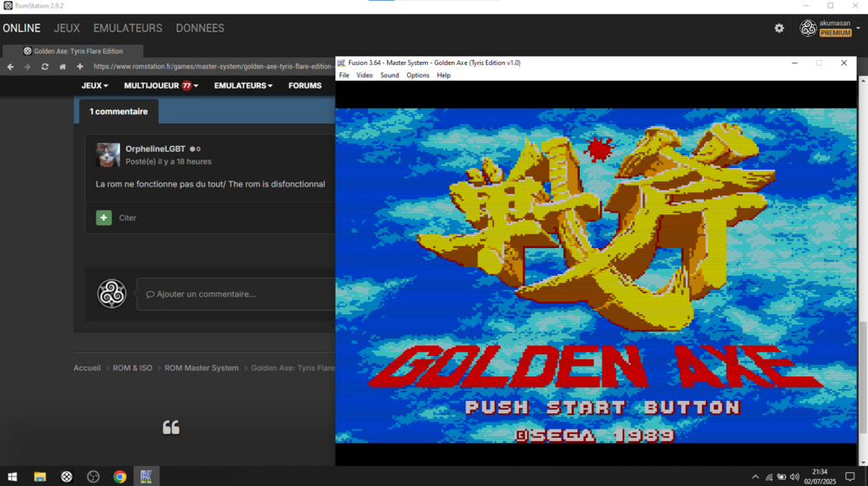868x486 pixels.
Task: Go to the home page icon
Action: (62, 67)
